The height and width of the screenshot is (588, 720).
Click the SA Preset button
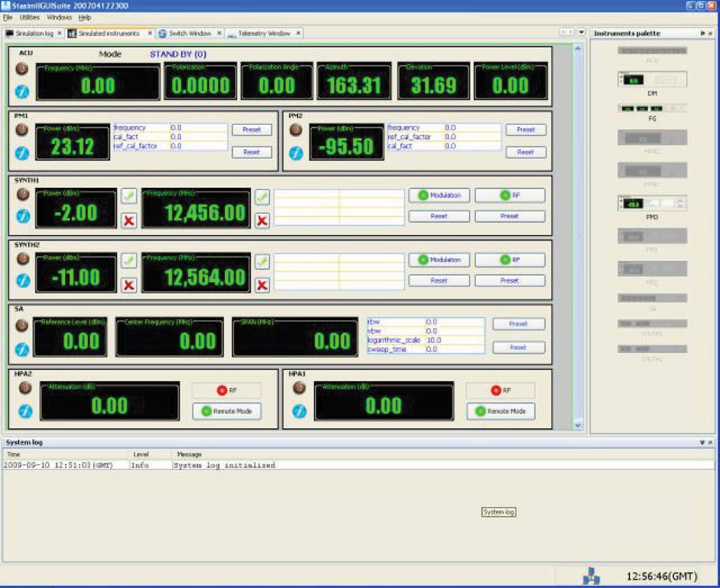[x=518, y=324]
